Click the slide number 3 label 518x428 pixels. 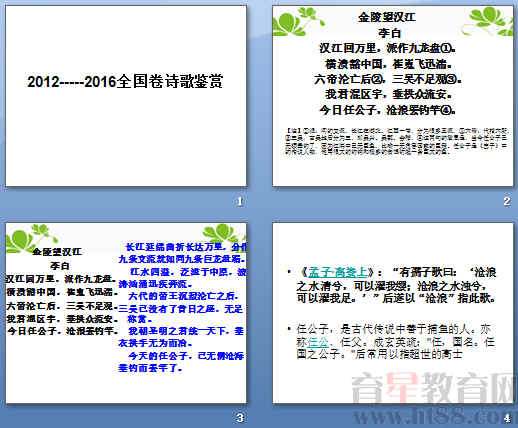[x=240, y=418]
